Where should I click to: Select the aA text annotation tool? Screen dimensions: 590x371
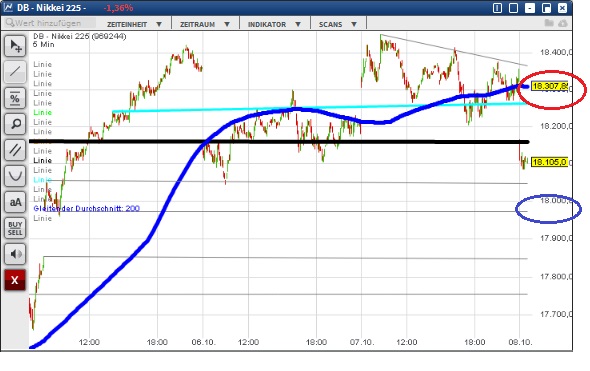pos(15,202)
